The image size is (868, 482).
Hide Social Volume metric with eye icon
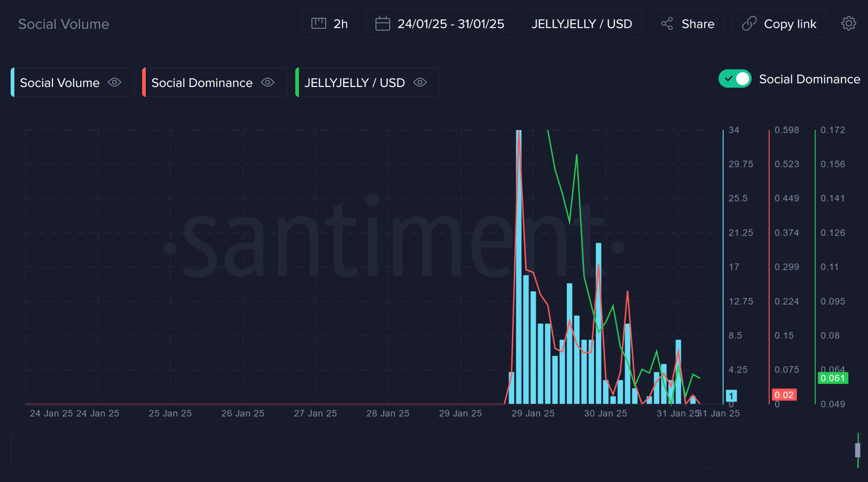pyautogui.click(x=115, y=82)
